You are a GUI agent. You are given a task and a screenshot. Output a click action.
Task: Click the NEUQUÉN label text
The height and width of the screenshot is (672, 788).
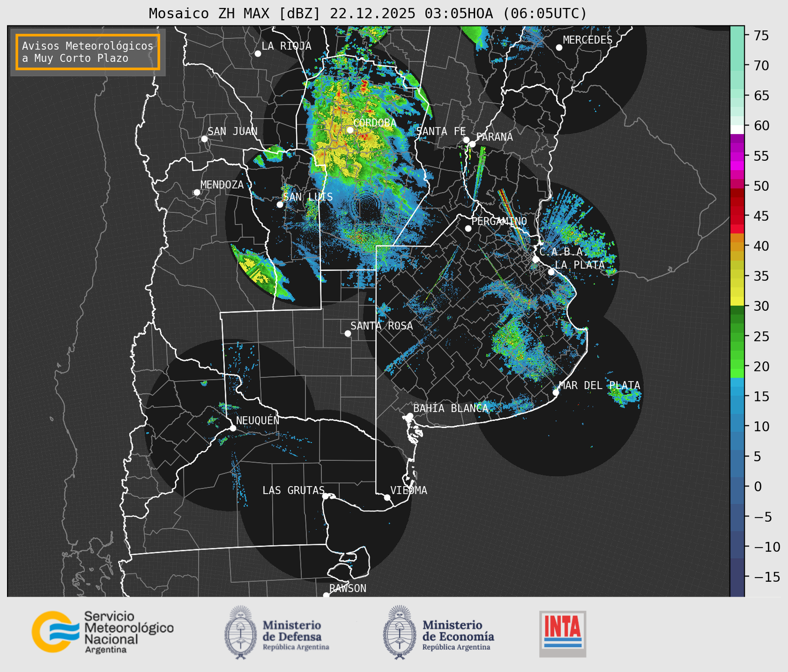tap(258, 420)
